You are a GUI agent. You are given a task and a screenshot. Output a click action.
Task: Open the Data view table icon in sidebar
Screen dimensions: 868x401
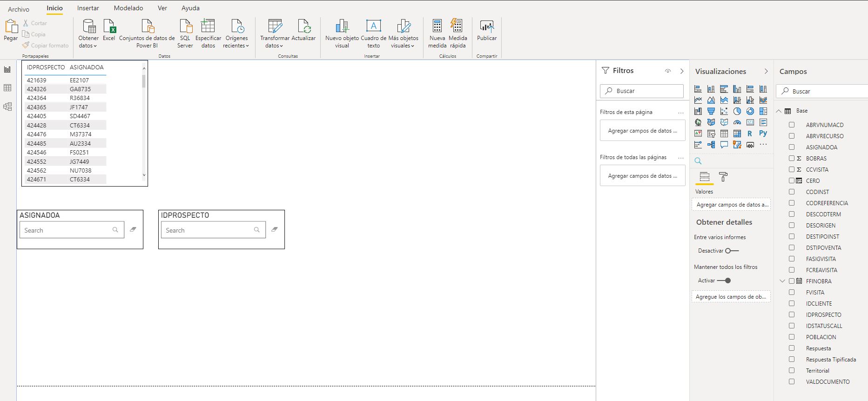7,88
